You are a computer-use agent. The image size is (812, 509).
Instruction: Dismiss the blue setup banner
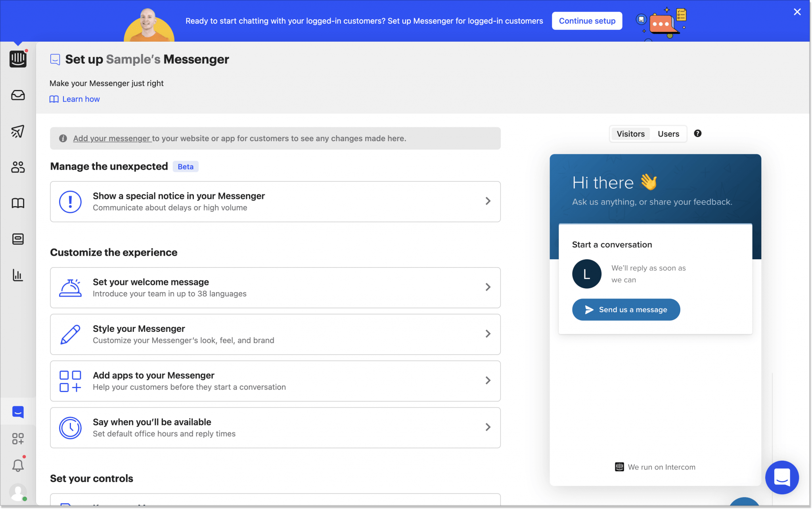point(797,11)
